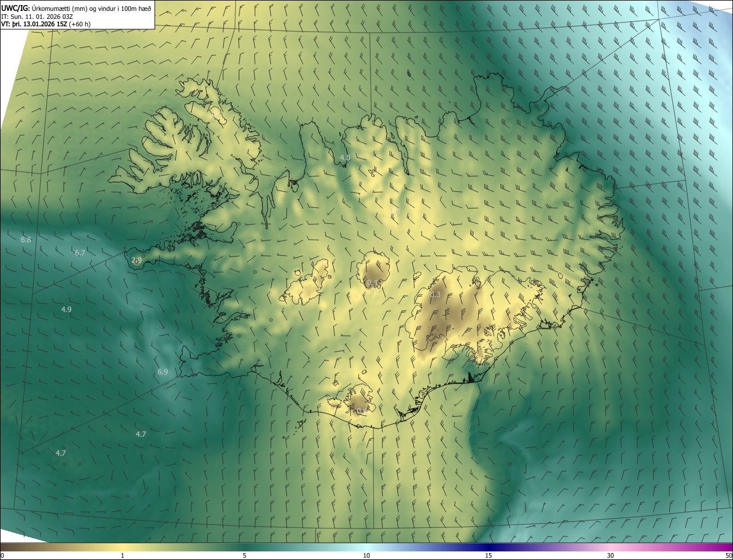Viewport: 733px width, 560px height.
Task: Click the 4.0 value label in north Iceland
Action: [x=345, y=157]
